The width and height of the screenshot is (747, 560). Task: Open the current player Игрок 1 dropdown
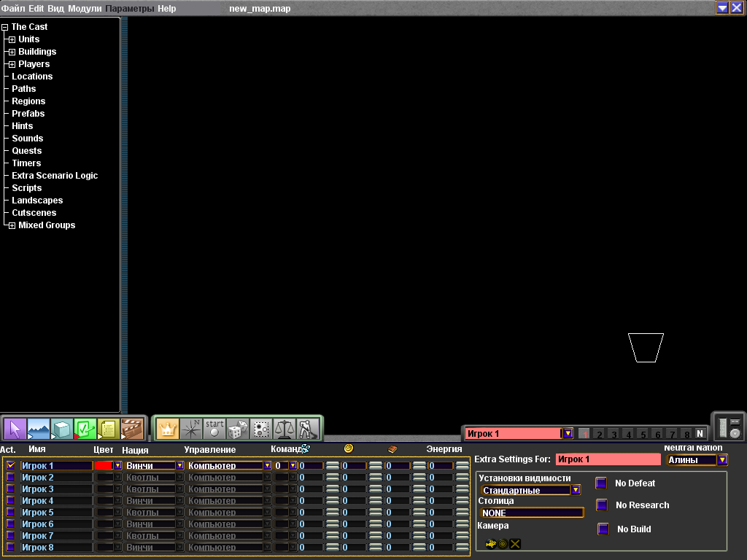(x=568, y=433)
